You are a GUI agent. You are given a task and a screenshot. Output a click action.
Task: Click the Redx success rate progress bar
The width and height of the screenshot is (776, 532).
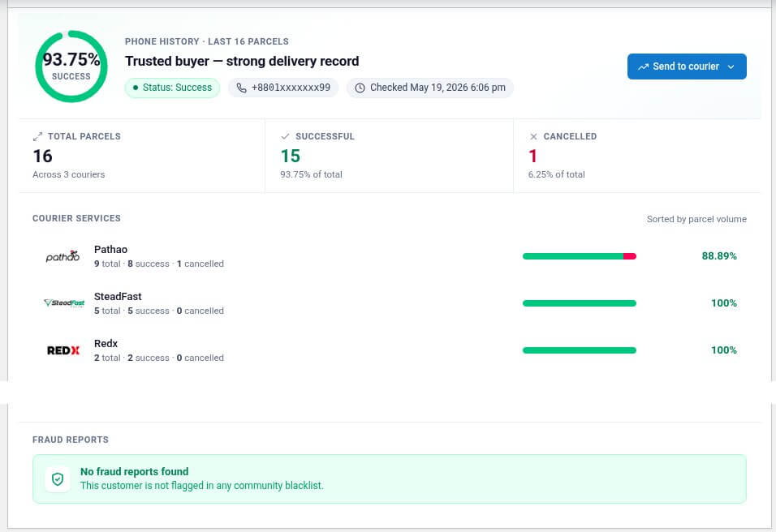(579, 350)
